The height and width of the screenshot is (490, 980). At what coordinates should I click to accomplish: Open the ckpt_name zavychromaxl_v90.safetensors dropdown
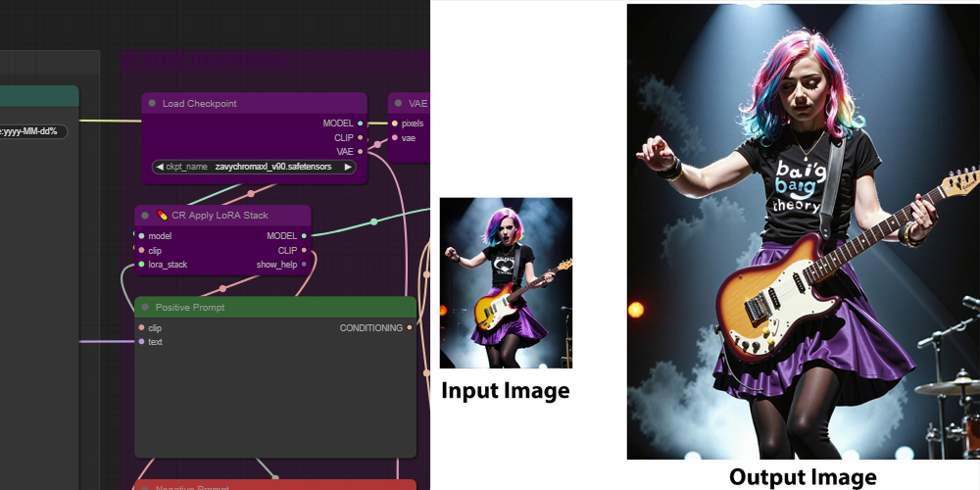click(x=254, y=167)
